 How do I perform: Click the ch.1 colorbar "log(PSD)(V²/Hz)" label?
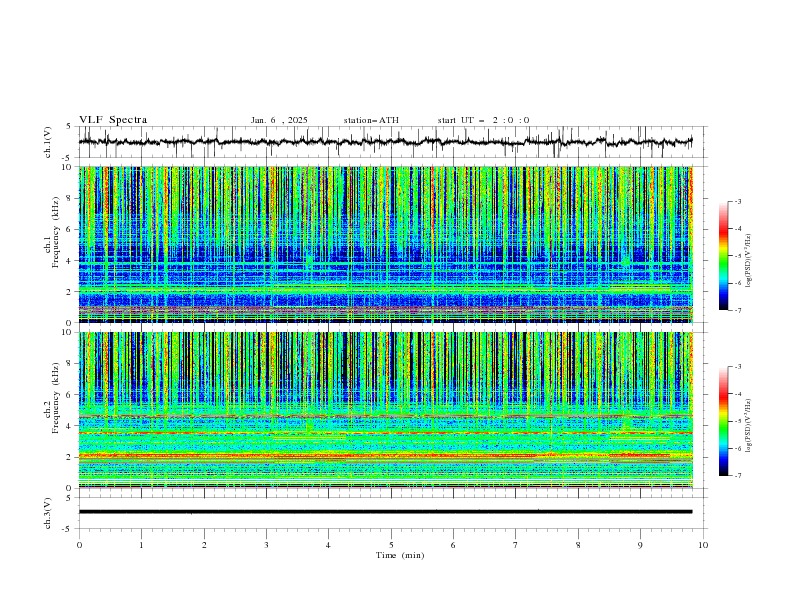click(749, 261)
